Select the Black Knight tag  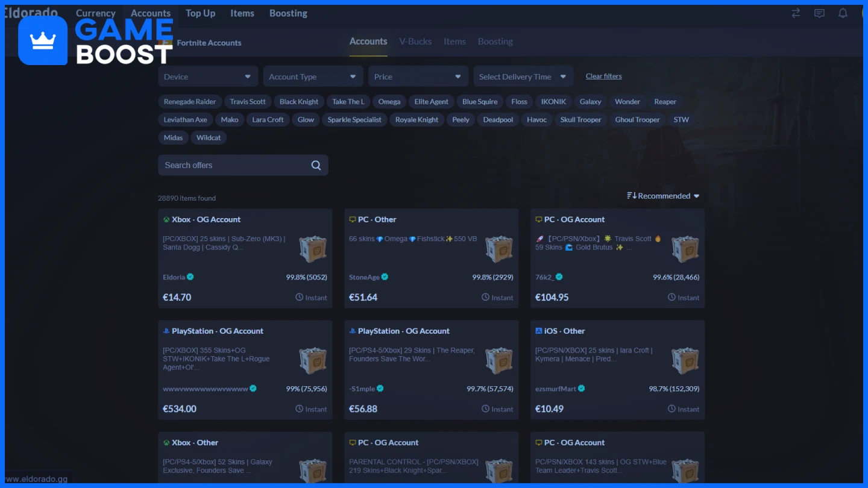click(299, 102)
